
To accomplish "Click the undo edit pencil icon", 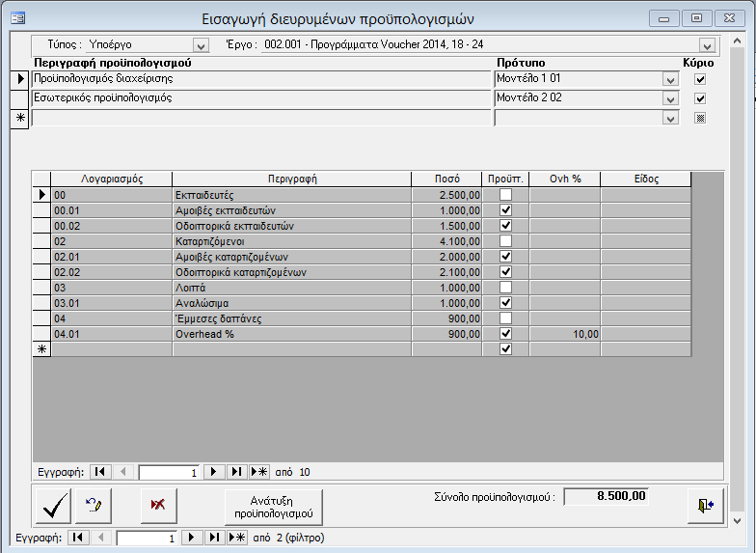I will 94,505.
